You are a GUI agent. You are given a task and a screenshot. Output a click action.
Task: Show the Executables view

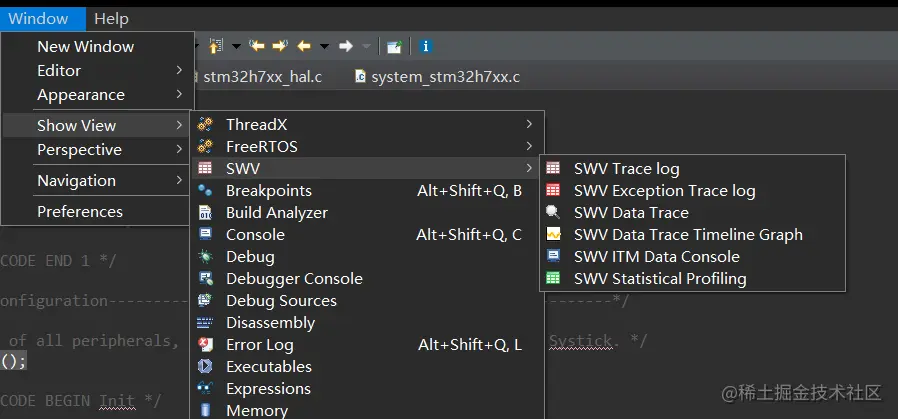point(367,366)
